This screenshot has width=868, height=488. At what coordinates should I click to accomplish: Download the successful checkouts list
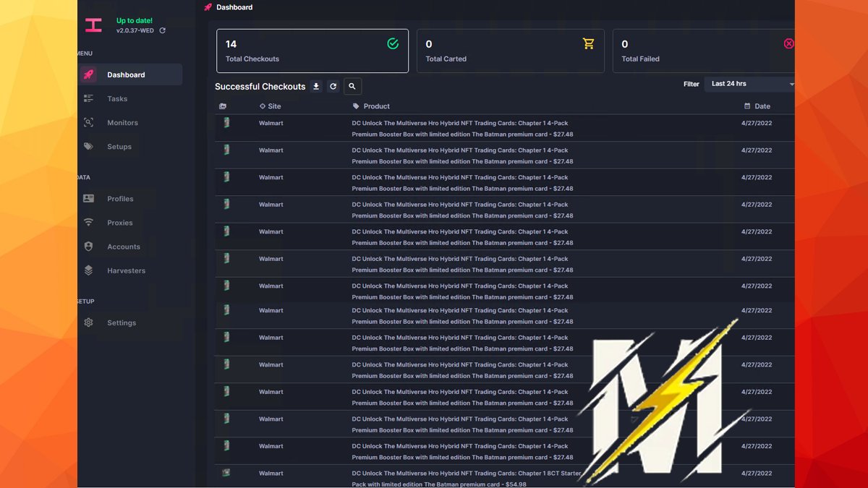(x=316, y=86)
